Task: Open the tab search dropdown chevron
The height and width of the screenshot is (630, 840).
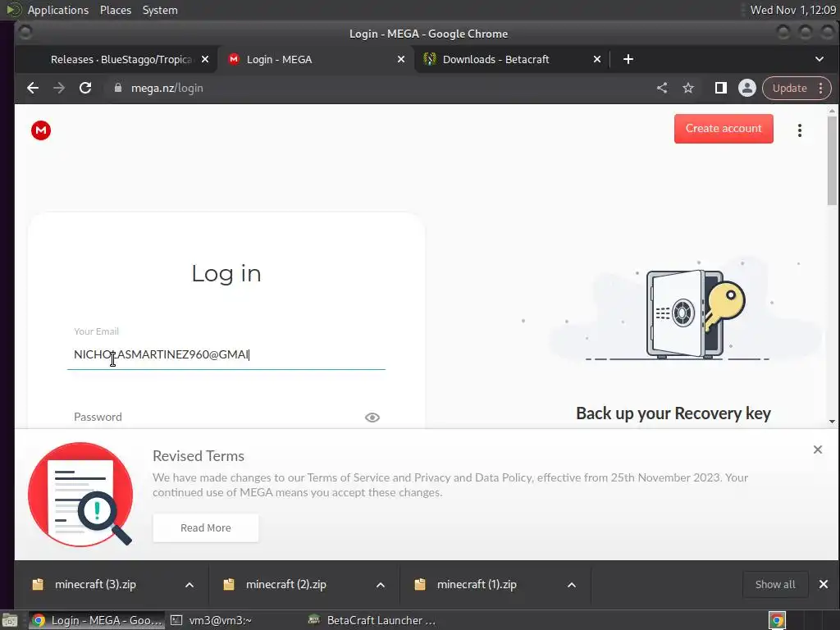Action: point(819,59)
